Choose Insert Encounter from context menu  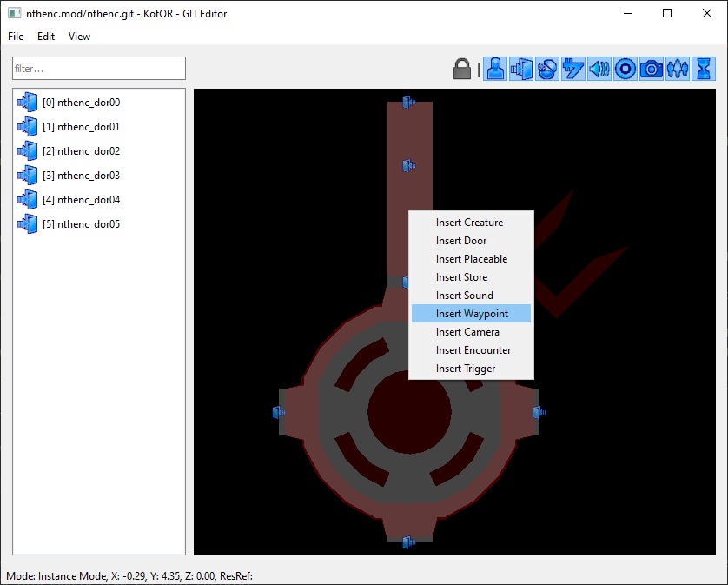[471, 350]
